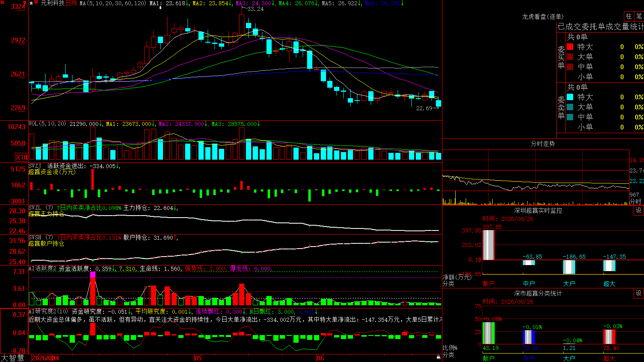Click the 超大 label in 深圳超赢实时监控
The height and width of the screenshot is (362, 644).
click(x=609, y=284)
